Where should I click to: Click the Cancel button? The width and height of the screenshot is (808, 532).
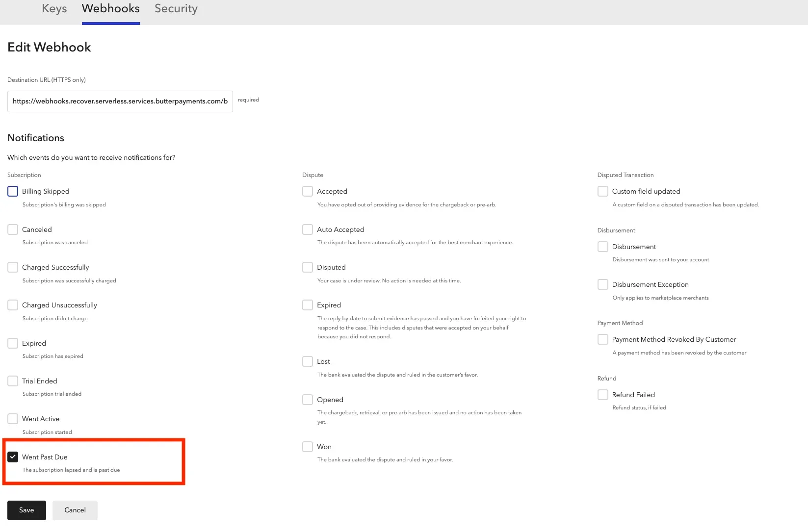pos(75,510)
